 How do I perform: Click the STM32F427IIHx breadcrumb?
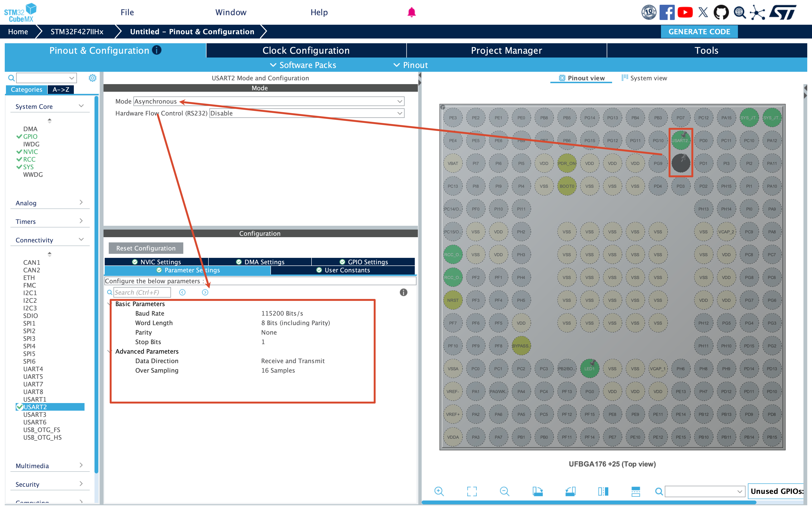[x=77, y=32]
